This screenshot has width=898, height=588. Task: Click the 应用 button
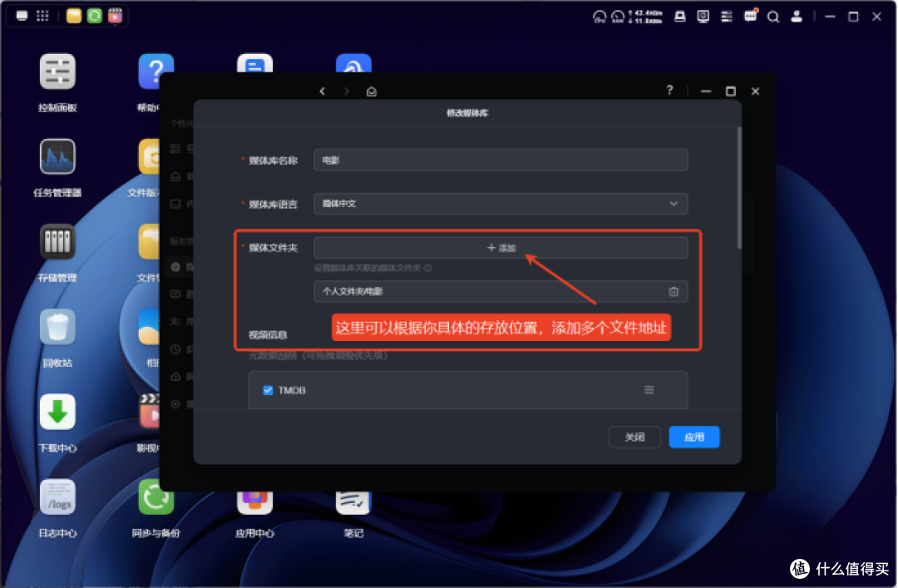[694, 437]
